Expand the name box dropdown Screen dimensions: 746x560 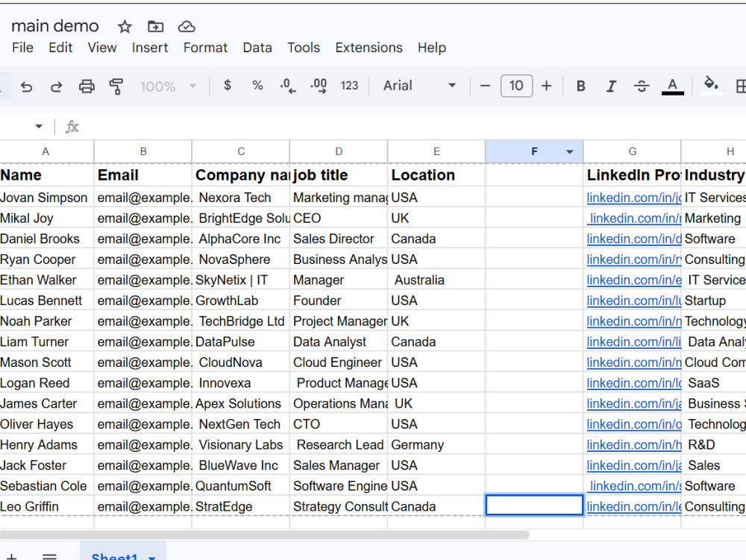[39, 127]
